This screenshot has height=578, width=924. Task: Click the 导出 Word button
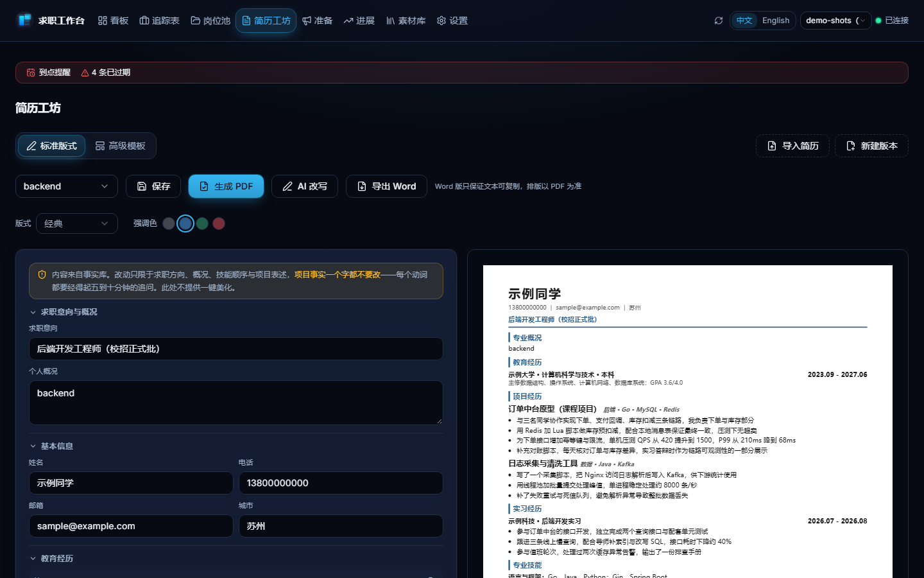[386, 186]
